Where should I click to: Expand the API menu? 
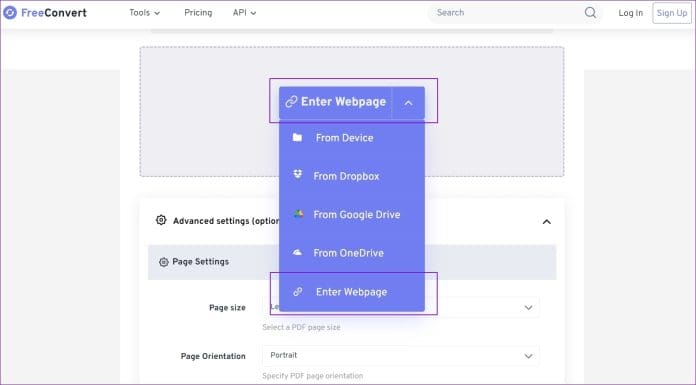tap(244, 13)
